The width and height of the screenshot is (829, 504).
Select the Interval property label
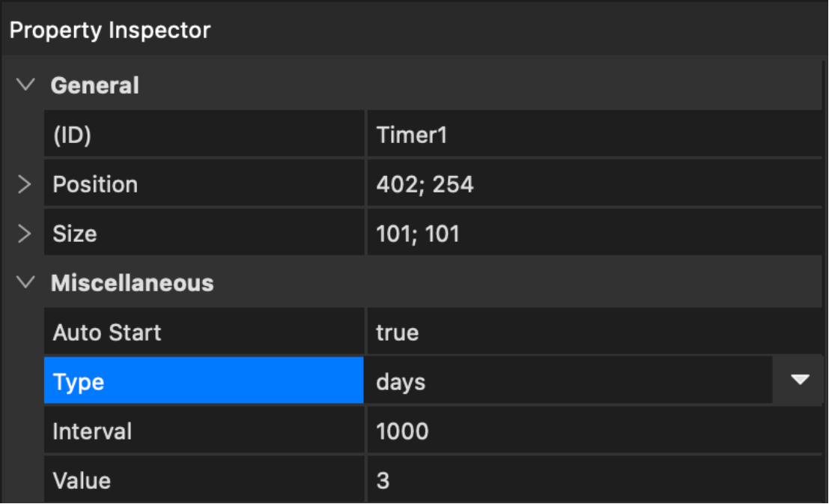[204, 431]
